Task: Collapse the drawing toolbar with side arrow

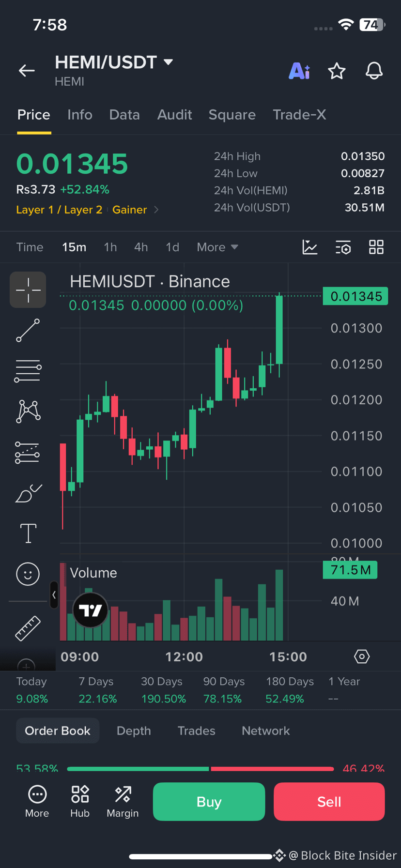Action: (x=54, y=595)
